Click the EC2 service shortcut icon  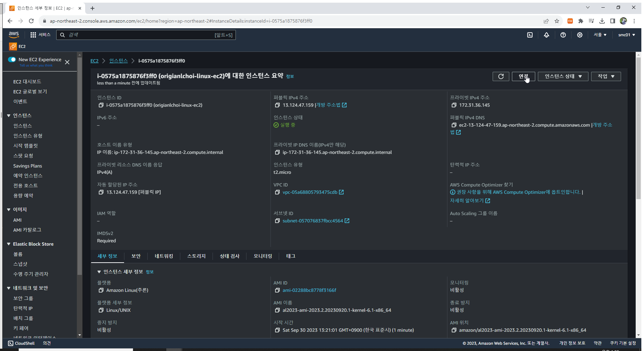[x=13, y=46]
